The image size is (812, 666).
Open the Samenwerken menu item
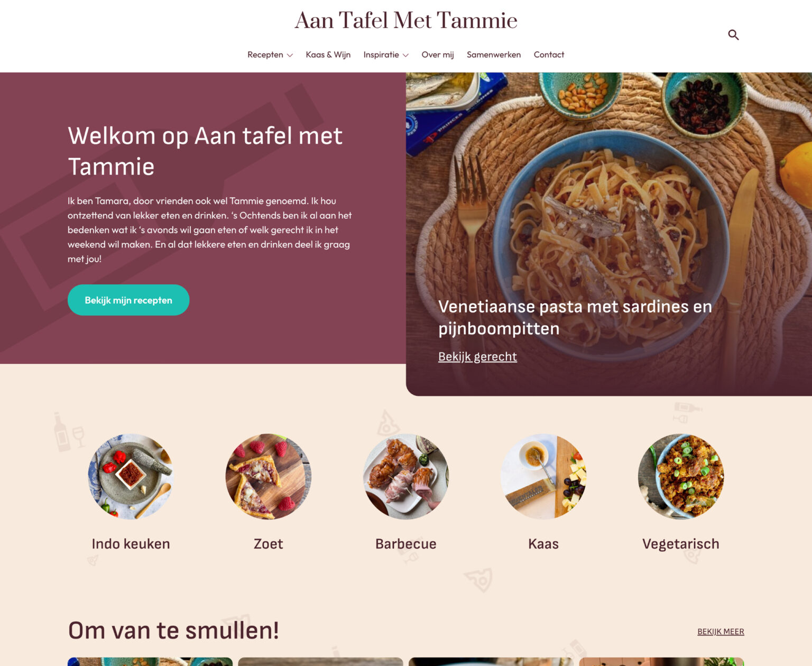pyautogui.click(x=493, y=54)
